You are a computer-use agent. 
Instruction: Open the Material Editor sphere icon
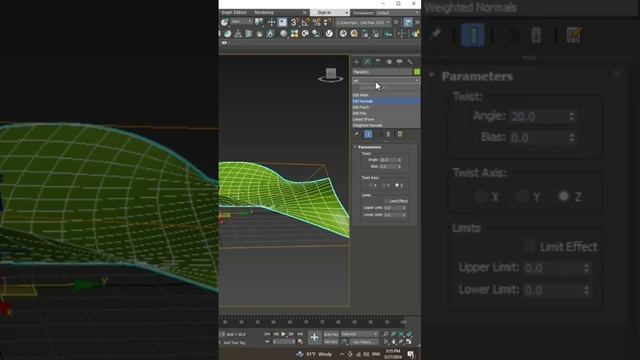(x=283, y=33)
